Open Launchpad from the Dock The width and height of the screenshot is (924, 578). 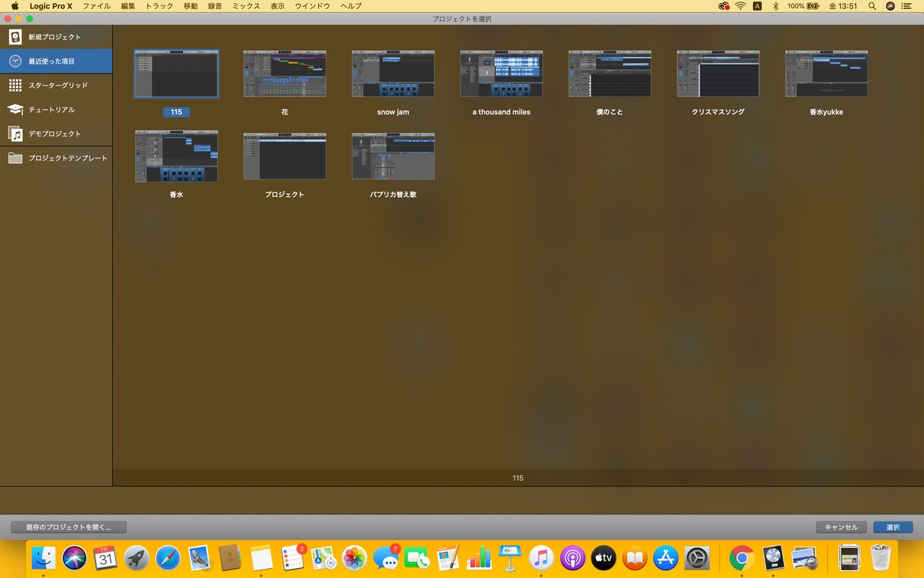point(136,558)
